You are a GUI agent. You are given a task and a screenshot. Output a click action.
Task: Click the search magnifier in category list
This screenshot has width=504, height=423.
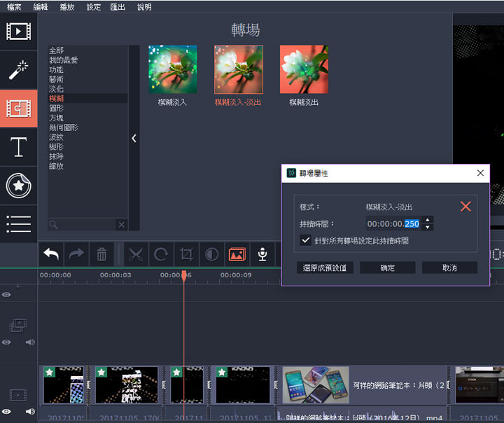point(53,225)
